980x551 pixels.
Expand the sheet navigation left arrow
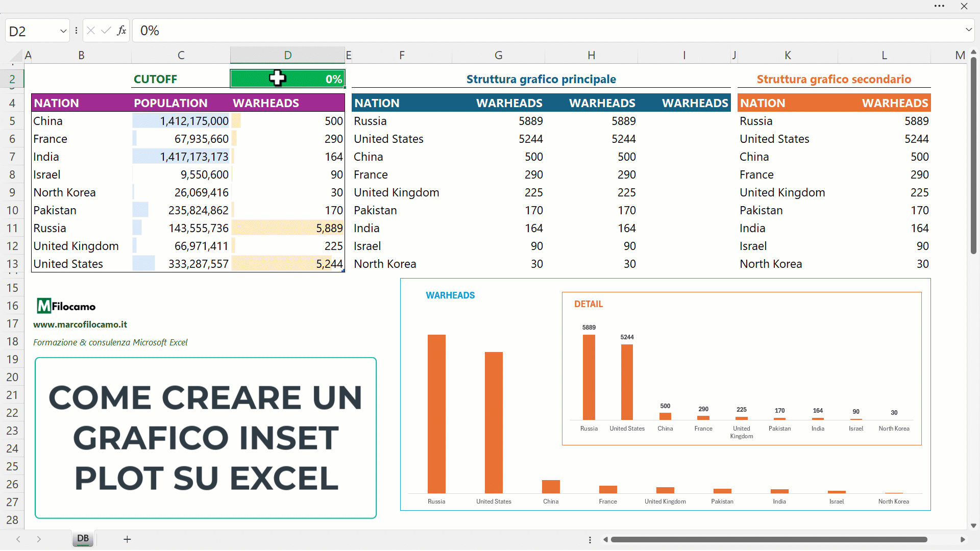click(18, 538)
